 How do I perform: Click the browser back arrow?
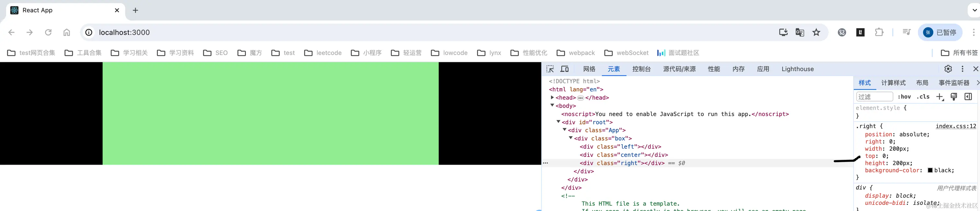pos(11,32)
